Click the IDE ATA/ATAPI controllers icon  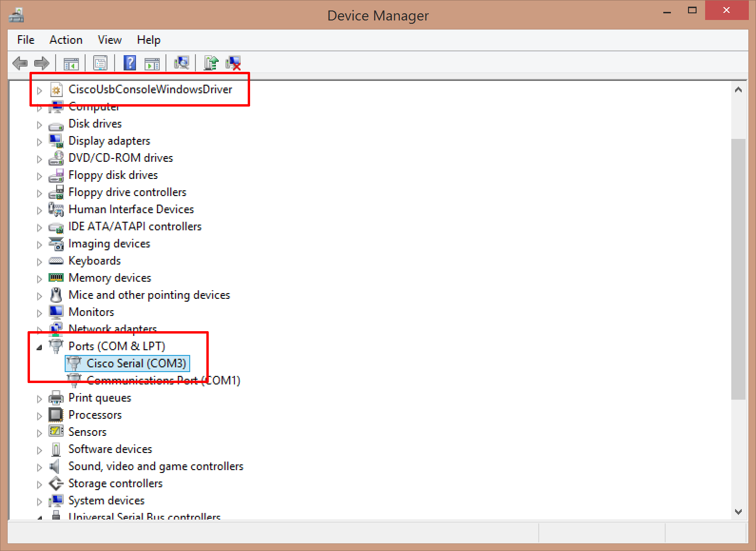(x=56, y=227)
